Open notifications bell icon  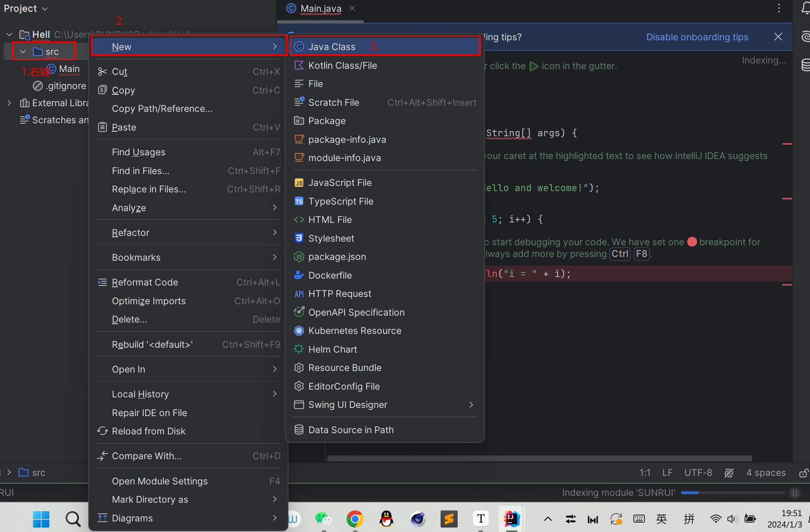click(805, 8)
